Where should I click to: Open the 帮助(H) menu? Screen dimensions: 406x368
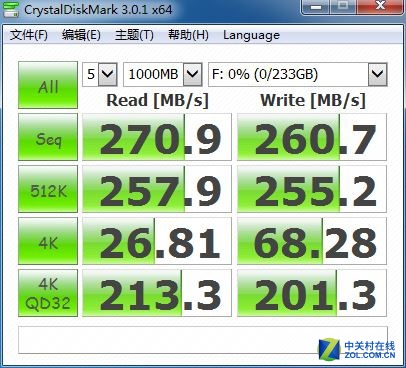(188, 35)
